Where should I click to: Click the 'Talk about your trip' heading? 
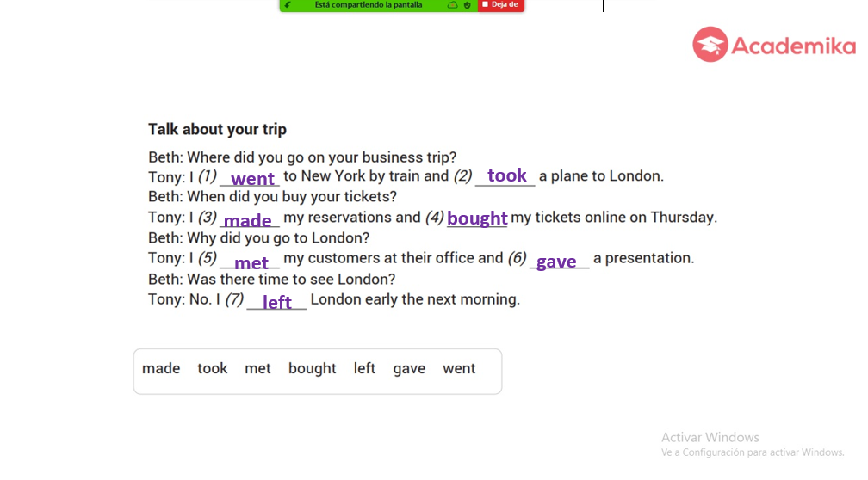(x=217, y=129)
